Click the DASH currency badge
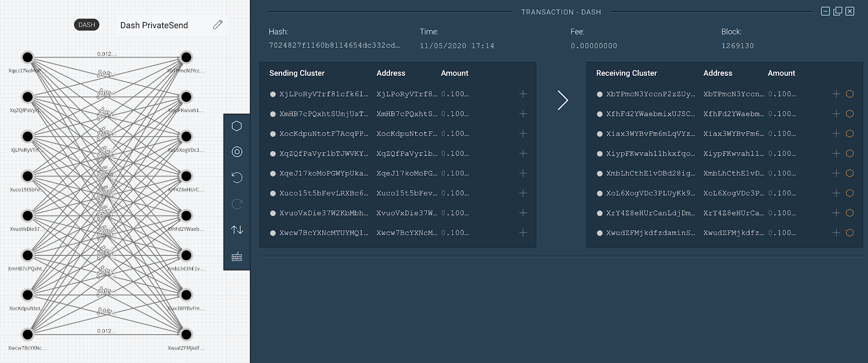Viewport: 868px width, 363px height. [87, 25]
